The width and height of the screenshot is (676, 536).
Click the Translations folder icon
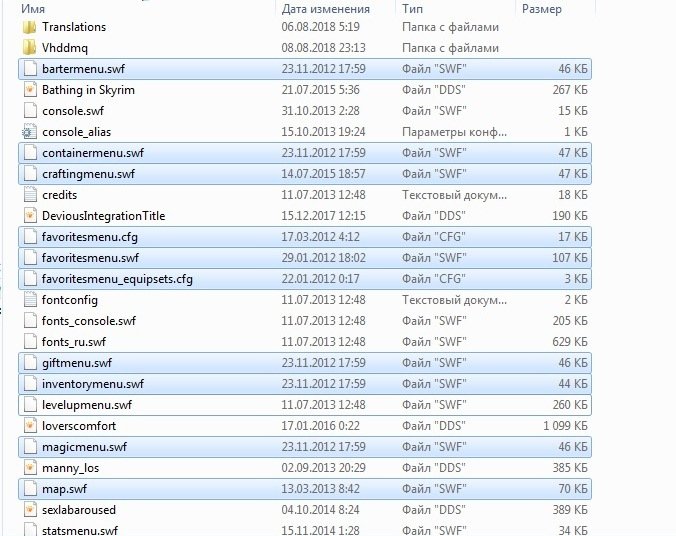point(29,27)
